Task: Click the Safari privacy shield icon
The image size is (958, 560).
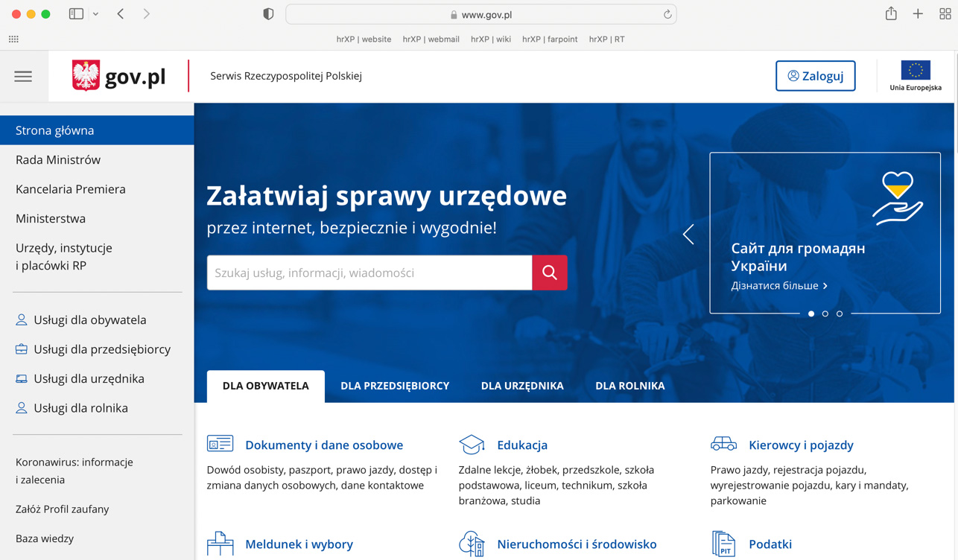Action: tap(268, 14)
